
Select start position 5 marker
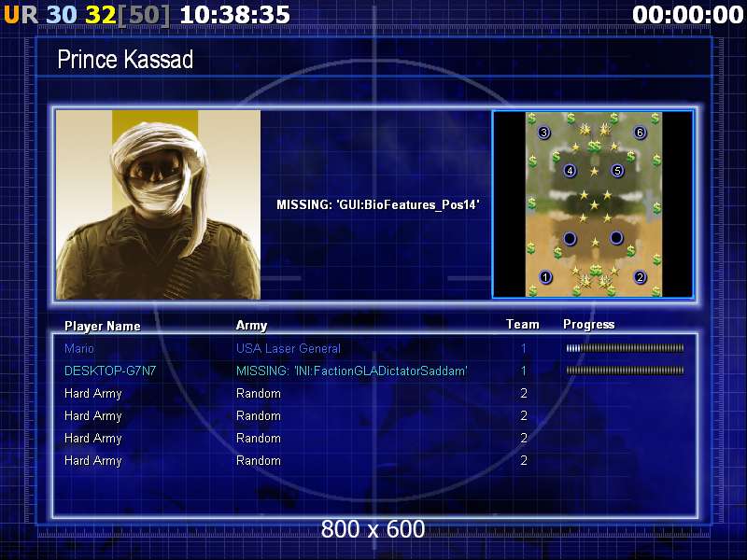[x=617, y=171]
